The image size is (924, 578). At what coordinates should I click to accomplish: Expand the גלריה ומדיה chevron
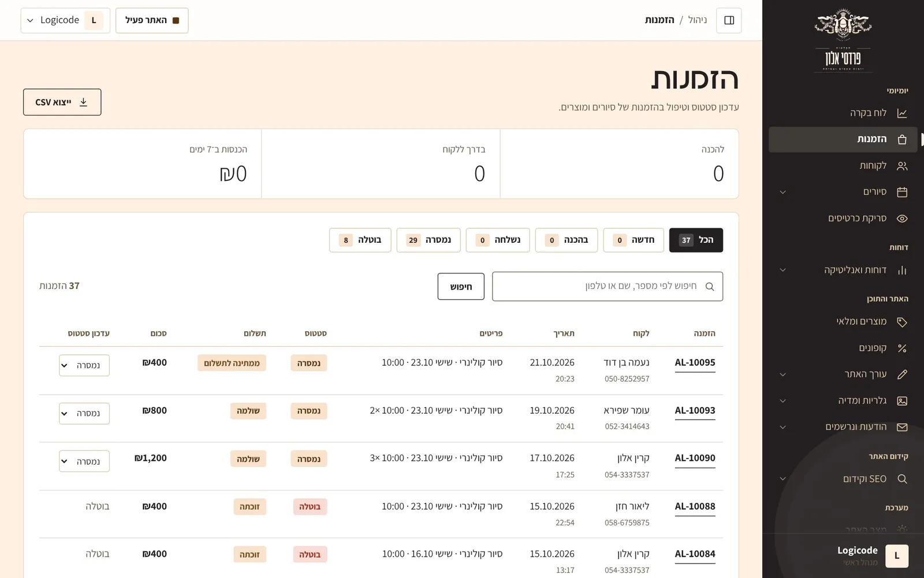[x=783, y=401]
